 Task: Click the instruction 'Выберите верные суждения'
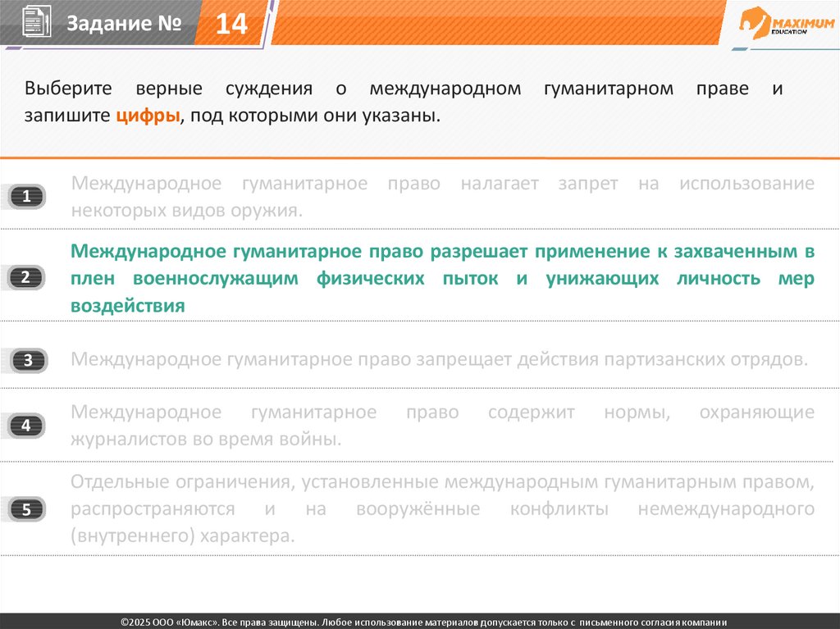click(x=169, y=88)
